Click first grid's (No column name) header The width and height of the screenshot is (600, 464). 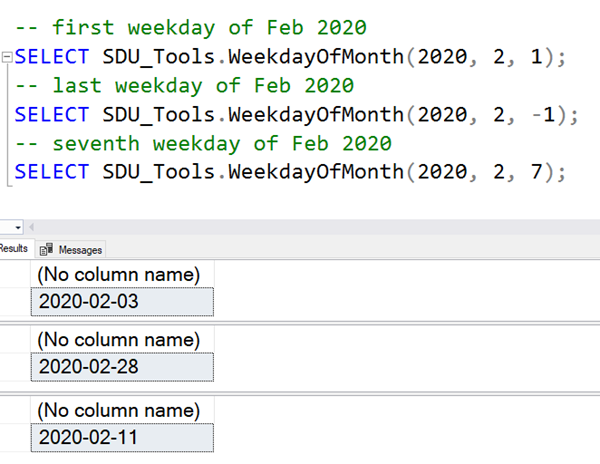[x=122, y=275]
